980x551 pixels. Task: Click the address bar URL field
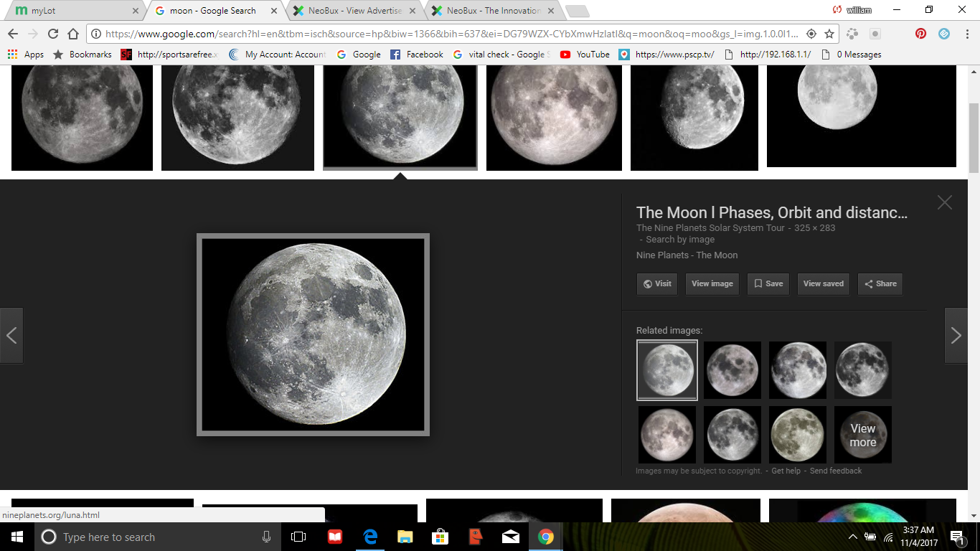click(x=452, y=34)
